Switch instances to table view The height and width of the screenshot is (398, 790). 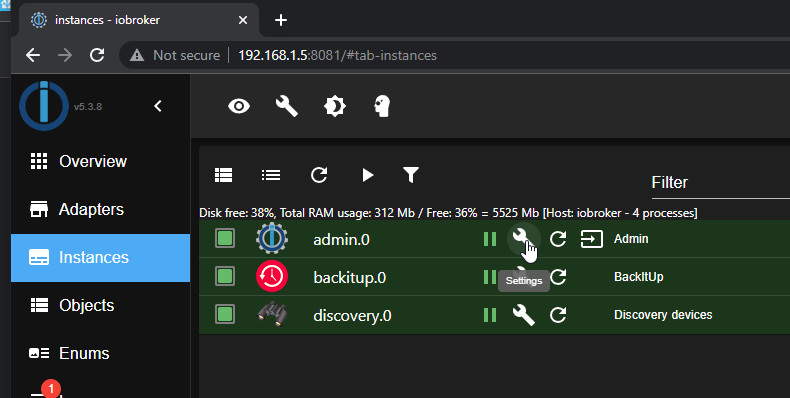point(224,175)
